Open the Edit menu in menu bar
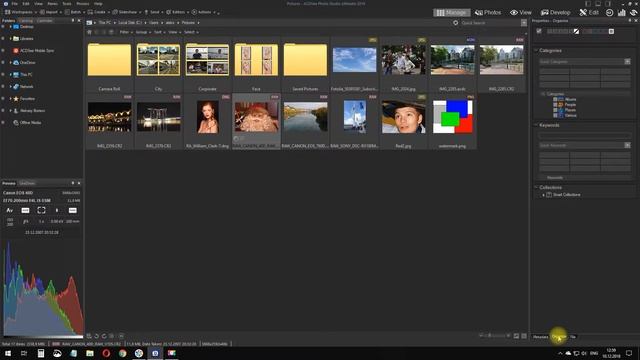This screenshot has height=360, width=640. click(x=26, y=4)
